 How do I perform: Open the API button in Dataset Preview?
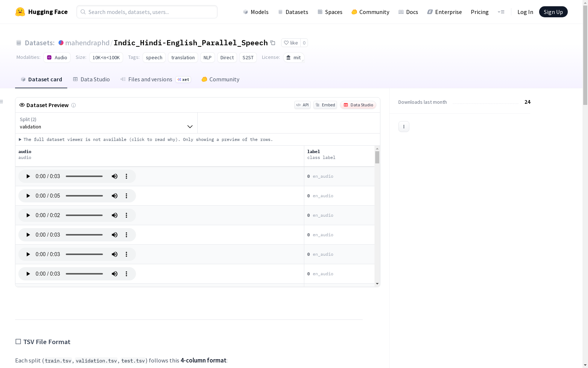[x=302, y=105]
